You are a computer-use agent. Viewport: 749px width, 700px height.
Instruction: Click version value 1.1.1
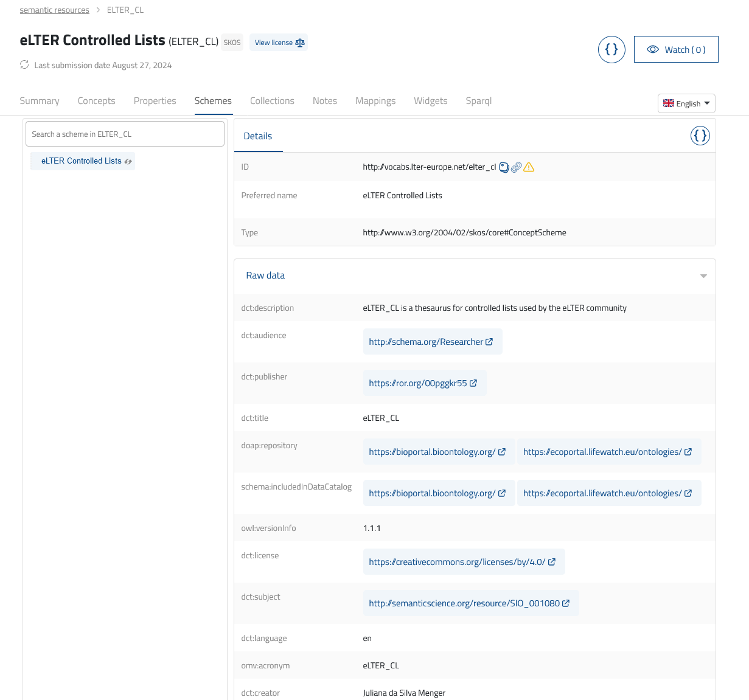pos(372,528)
